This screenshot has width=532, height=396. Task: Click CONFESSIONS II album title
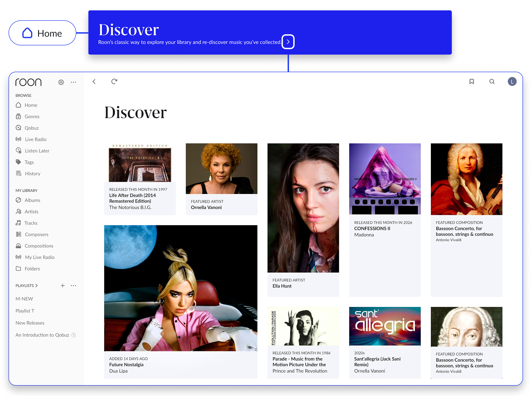[372, 228]
